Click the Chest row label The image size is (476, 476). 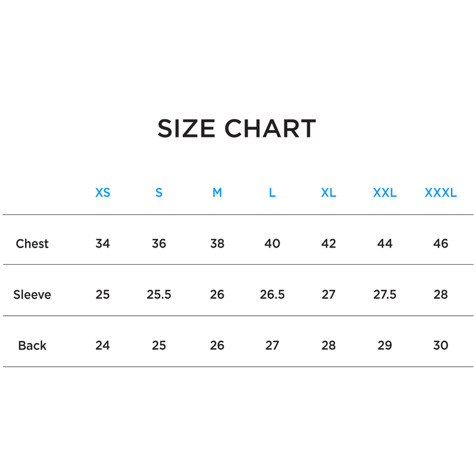[x=32, y=243]
